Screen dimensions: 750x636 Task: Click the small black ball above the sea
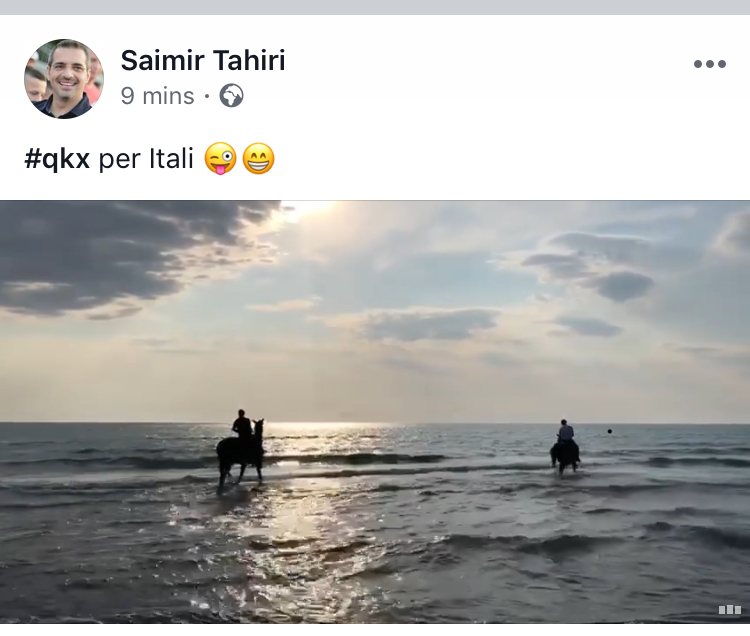pos(610,431)
